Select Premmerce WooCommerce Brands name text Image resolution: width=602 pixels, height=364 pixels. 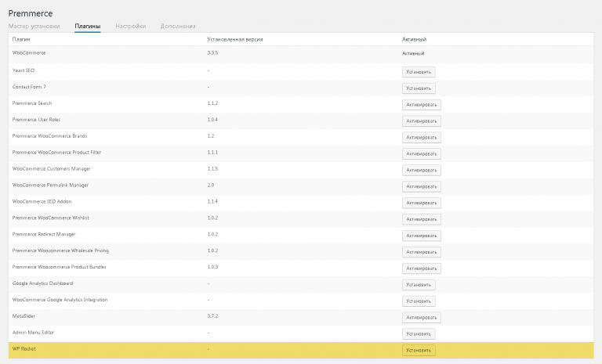49,136
